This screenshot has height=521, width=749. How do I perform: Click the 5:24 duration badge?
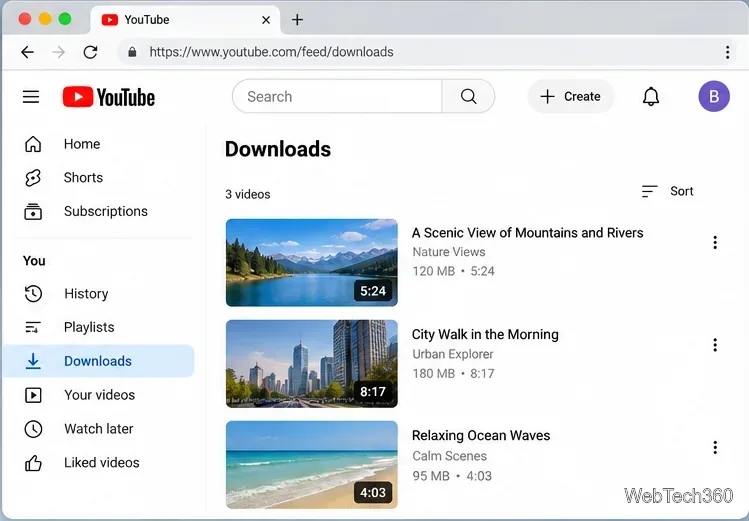pos(373,291)
